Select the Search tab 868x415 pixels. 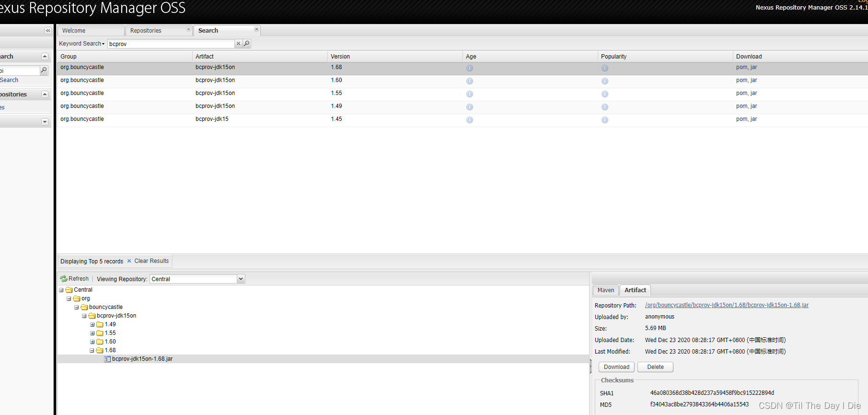pos(227,30)
